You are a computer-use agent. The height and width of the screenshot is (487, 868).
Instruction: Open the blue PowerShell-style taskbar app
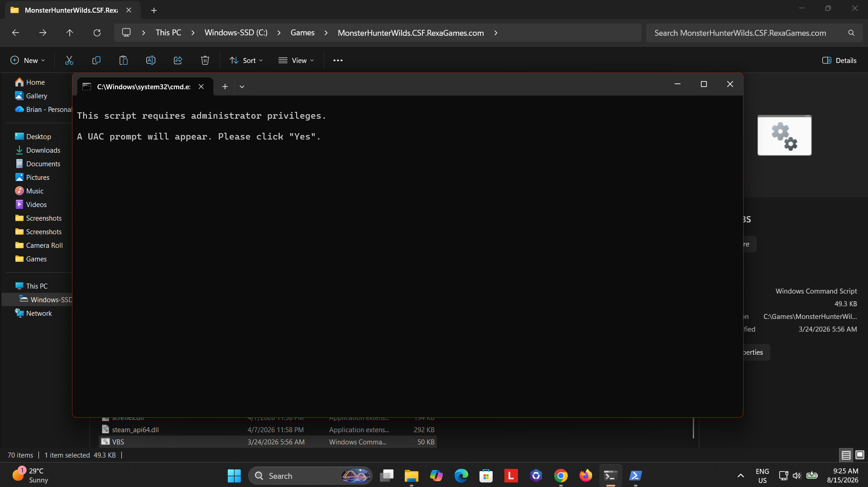click(x=636, y=476)
